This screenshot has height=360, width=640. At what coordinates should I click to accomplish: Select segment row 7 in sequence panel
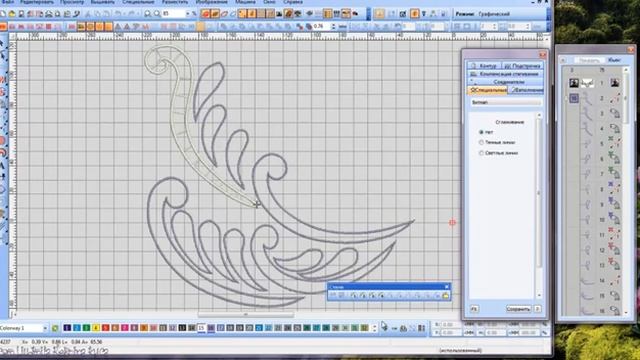click(594, 174)
